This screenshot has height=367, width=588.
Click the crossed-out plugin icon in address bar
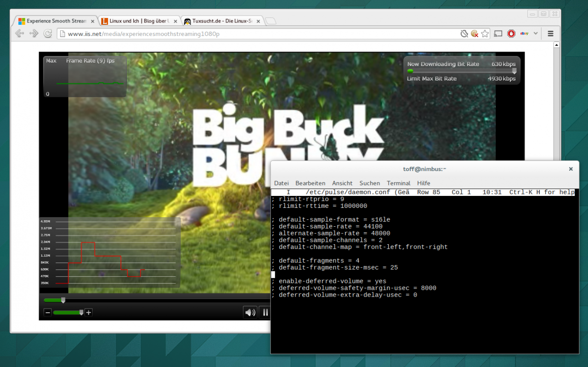[x=464, y=34]
